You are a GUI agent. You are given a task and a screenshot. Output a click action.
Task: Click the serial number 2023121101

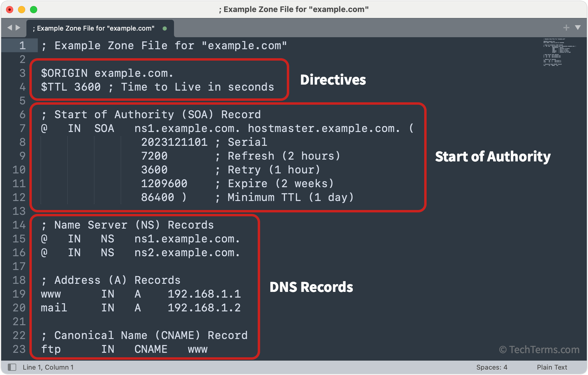(x=174, y=142)
